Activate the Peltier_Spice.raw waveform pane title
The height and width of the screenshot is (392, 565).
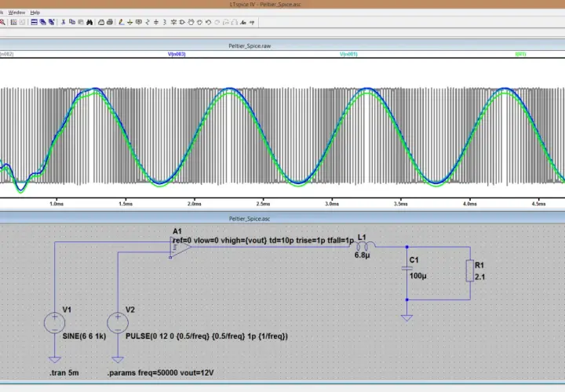coord(250,45)
